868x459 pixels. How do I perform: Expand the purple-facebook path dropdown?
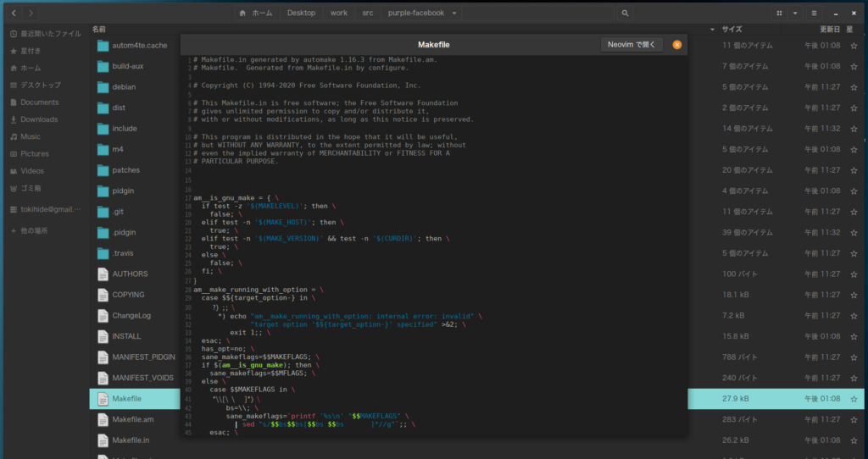455,13
